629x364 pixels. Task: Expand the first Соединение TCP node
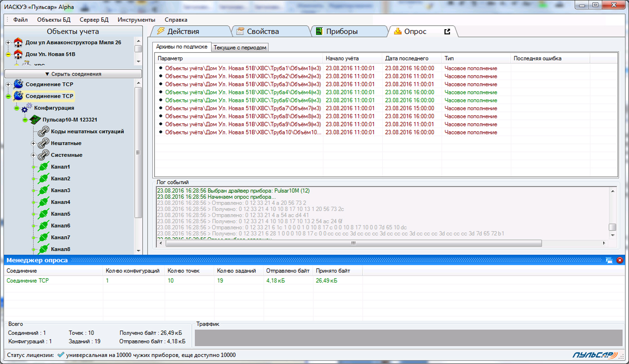(x=8, y=84)
